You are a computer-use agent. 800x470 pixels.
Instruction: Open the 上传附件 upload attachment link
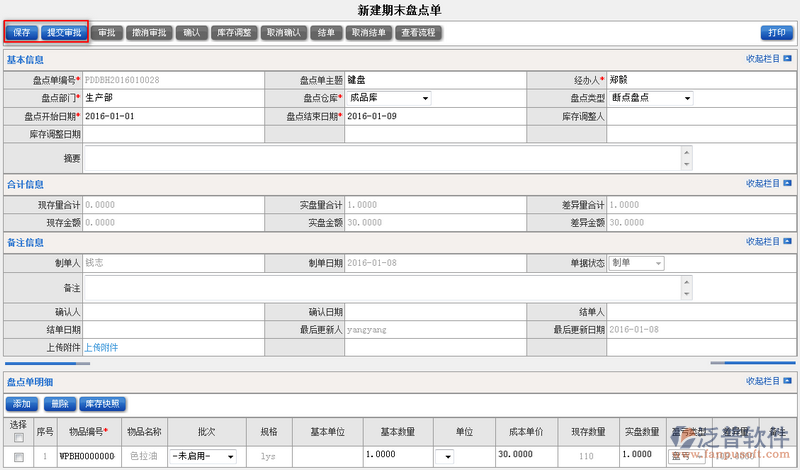[101, 347]
